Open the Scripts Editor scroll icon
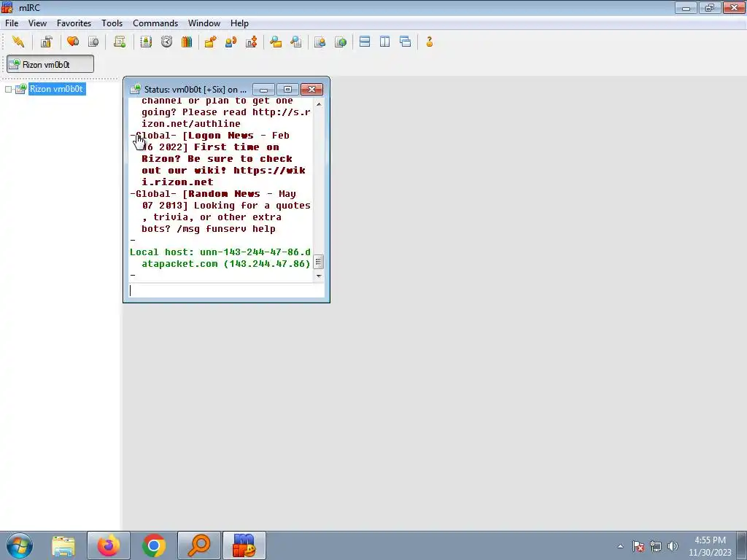The image size is (747, 560). (120, 42)
